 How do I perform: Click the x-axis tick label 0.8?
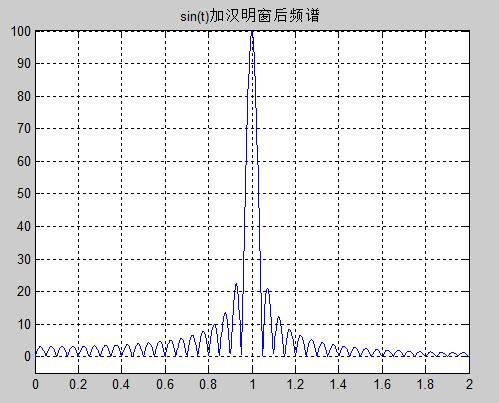click(208, 385)
